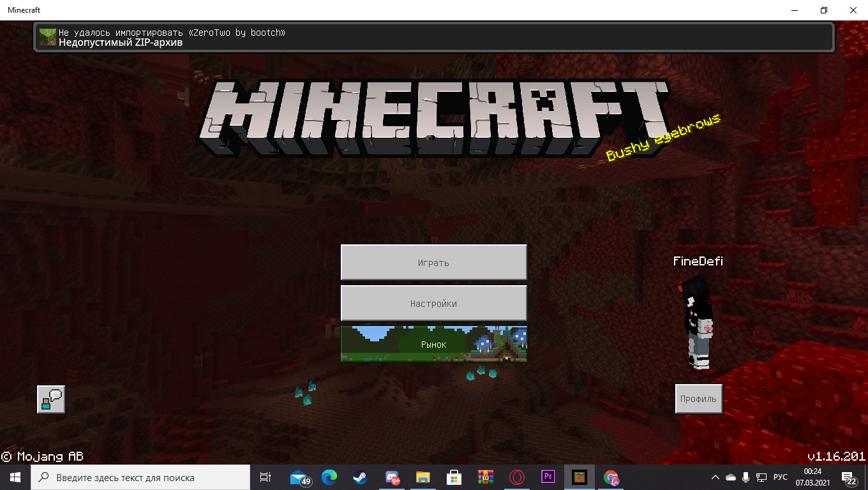Open the Mail app in taskbar
This screenshot has height=490, width=868.
299,477
